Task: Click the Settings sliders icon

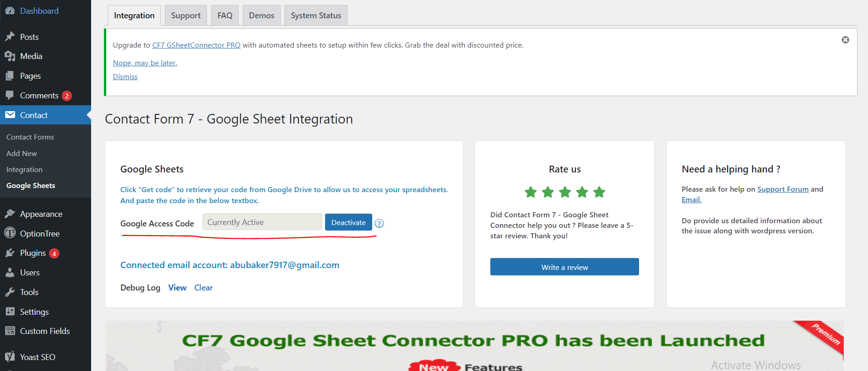Action: [10, 312]
